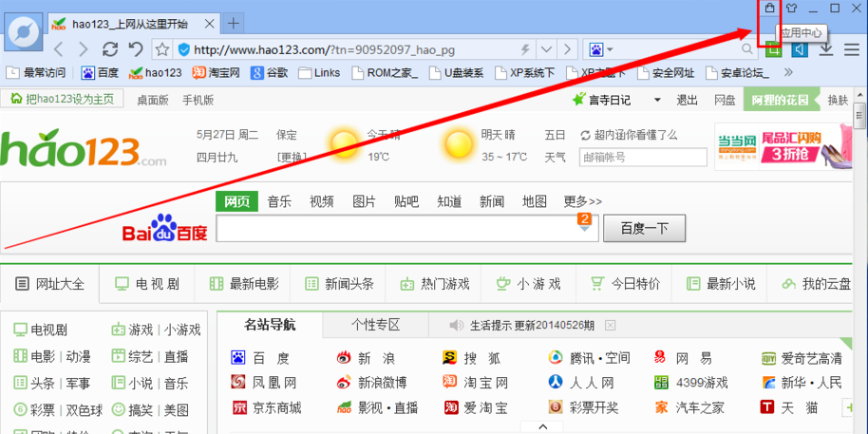Switch to 手机版 version
Screen dimensions: 868x434
[198, 101]
